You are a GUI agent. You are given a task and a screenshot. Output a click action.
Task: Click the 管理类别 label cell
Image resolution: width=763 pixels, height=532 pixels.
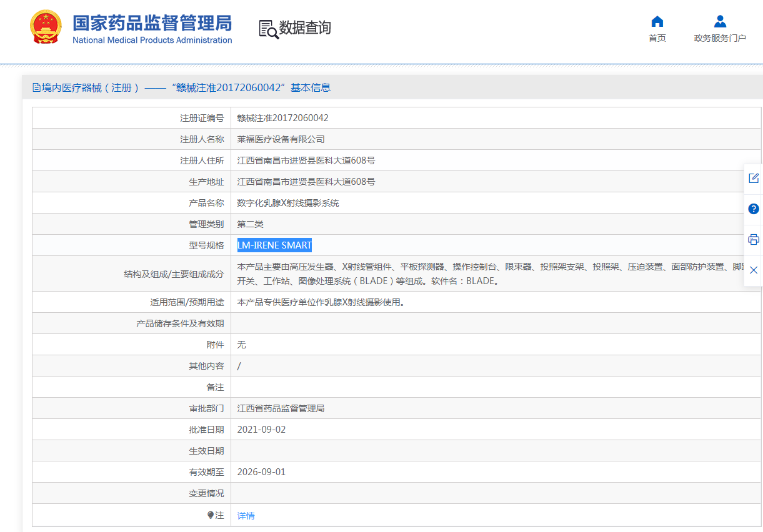pyautogui.click(x=132, y=224)
